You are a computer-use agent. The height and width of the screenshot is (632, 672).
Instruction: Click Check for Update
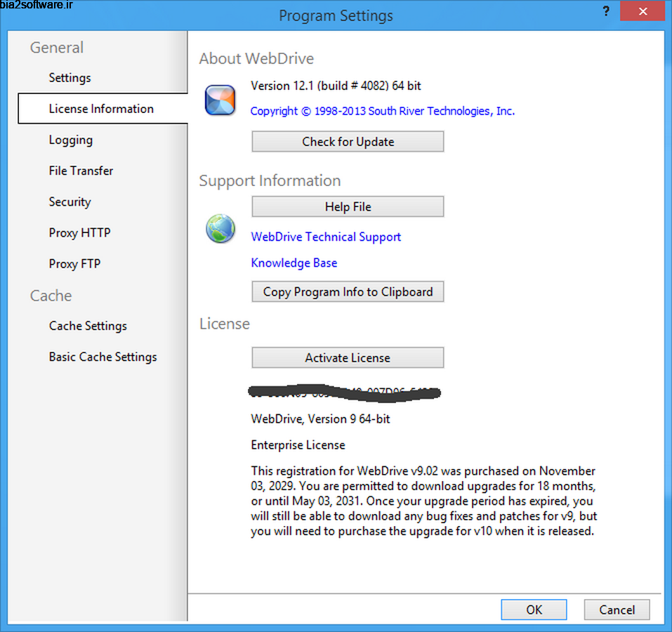click(x=347, y=141)
